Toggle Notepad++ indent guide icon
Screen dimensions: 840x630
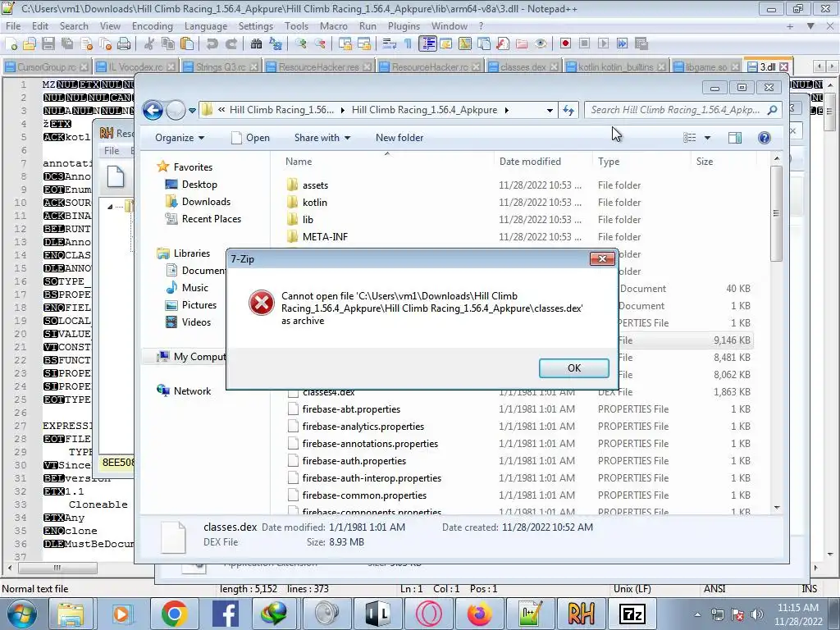[x=427, y=44]
